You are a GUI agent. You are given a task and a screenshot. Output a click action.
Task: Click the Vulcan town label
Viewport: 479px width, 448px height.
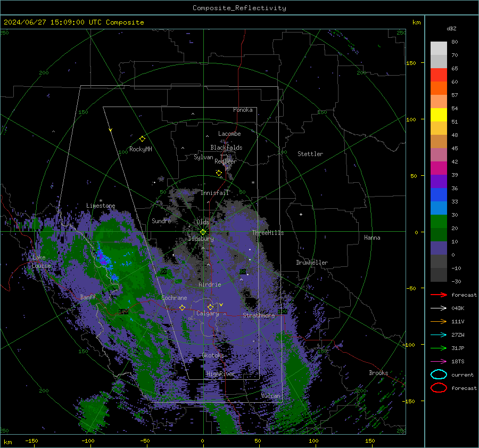tap(271, 396)
